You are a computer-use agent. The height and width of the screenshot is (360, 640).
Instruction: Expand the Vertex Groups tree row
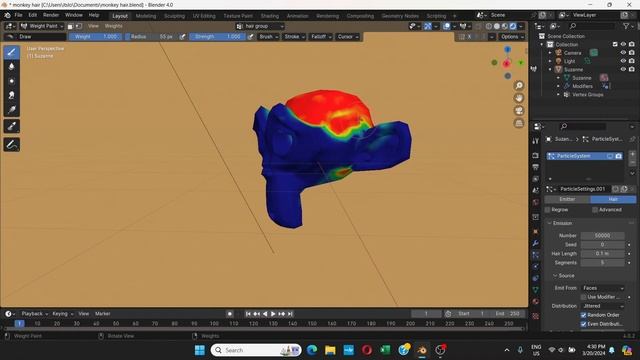pos(558,94)
